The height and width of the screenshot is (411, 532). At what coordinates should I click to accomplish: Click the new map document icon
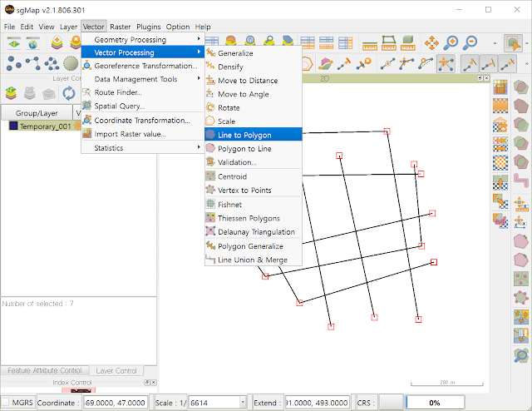(14, 43)
